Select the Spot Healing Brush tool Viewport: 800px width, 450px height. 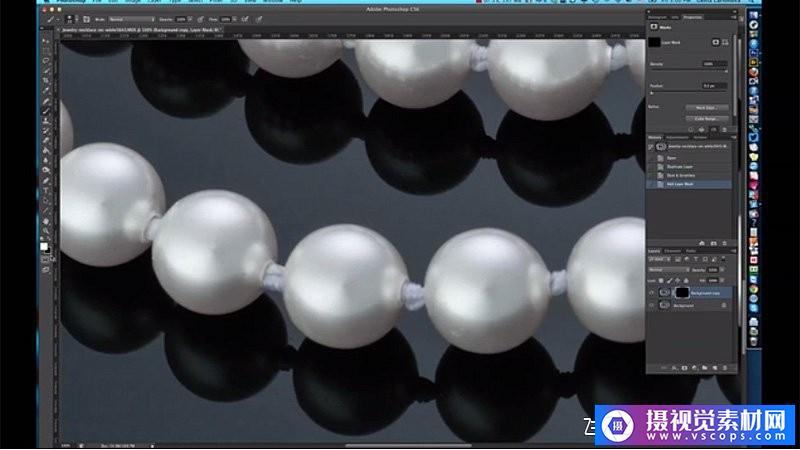click(46, 101)
